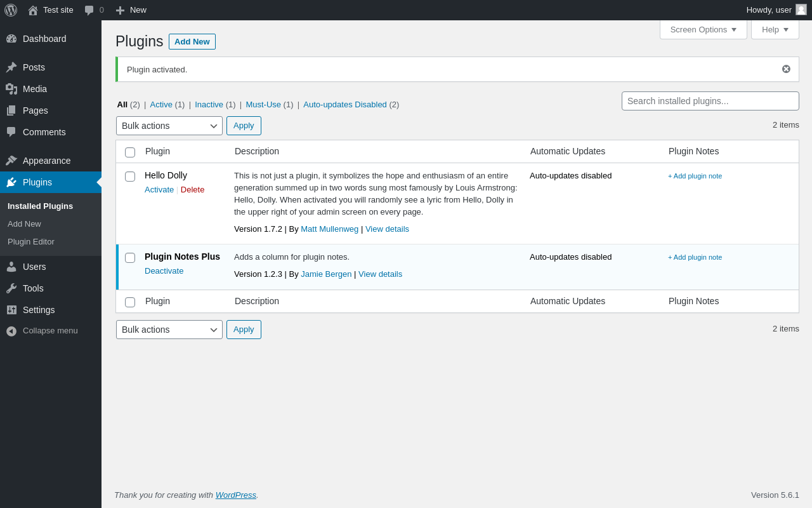Image resolution: width=812 pixels, height=508 pixels.
Task: Dismiss the Plugin activated notice
Action: [x=786, y=69]
